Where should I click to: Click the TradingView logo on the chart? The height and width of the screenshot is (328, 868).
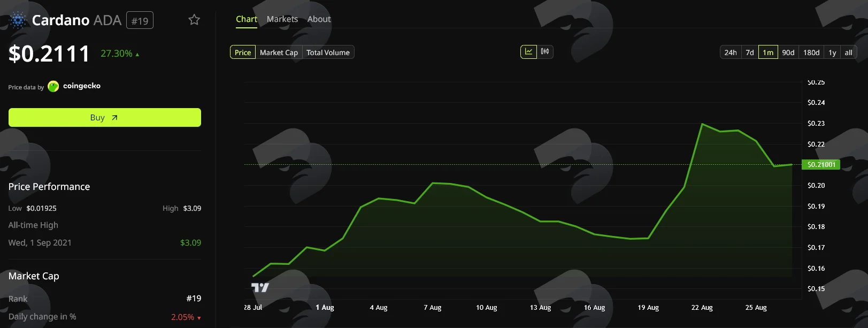[x=260, y=287]
